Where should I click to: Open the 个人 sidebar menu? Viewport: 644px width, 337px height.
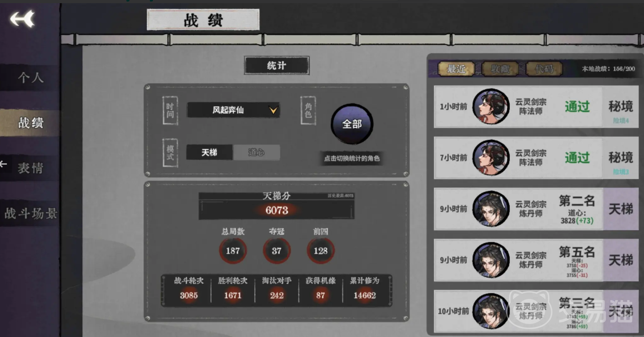30,77
